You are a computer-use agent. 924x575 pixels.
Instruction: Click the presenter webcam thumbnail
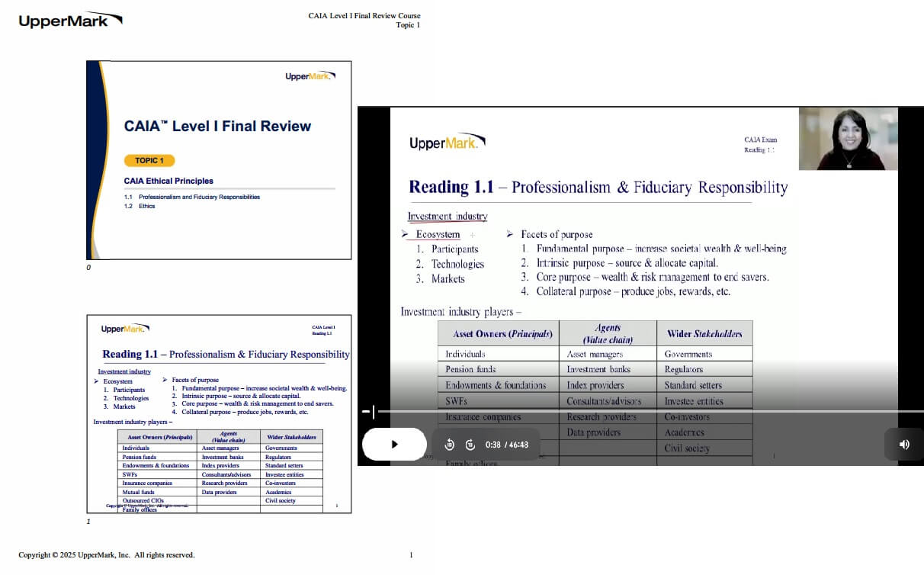pyautogui.click(x=848, y=139)
